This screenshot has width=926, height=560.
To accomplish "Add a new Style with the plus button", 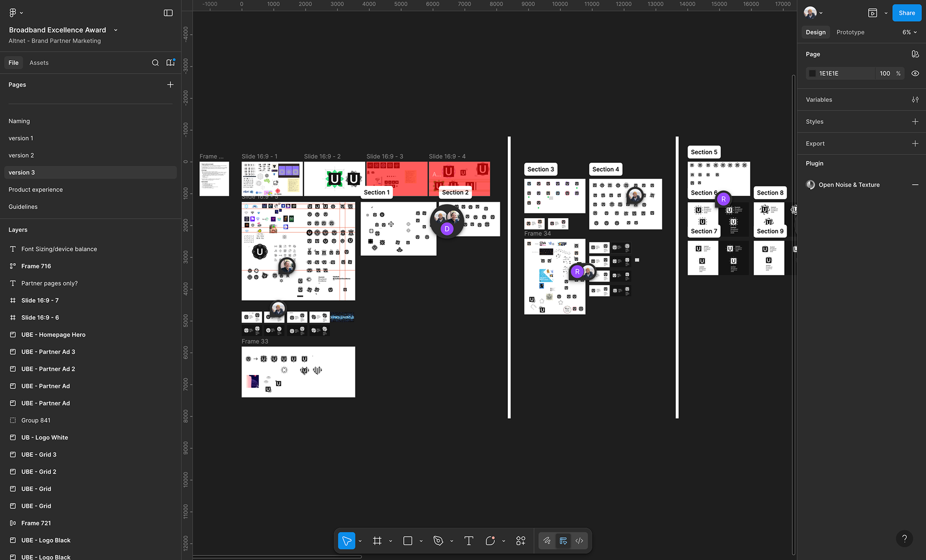I will (916, 121).
